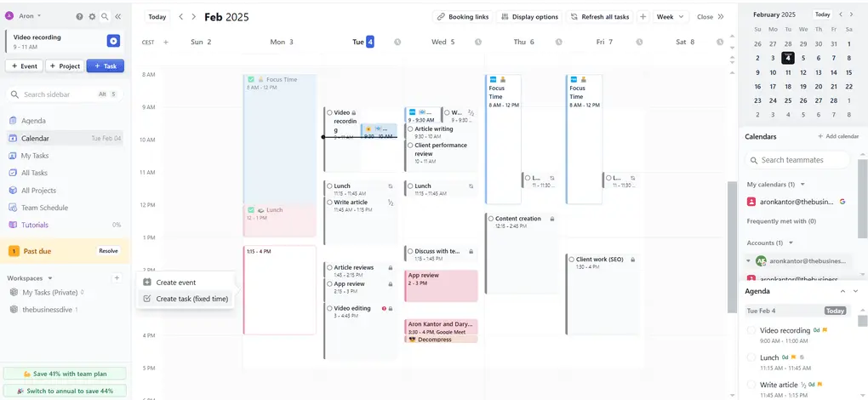Focus the Search teammates field
This screenshot has height=400, width=868.
[800, 160]
